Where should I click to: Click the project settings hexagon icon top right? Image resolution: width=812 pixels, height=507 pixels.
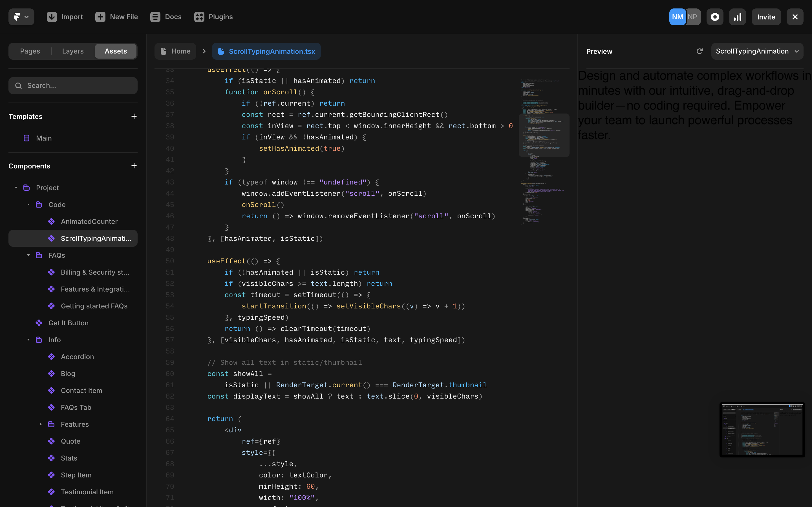pyautogui.click(x=715, y=16)
